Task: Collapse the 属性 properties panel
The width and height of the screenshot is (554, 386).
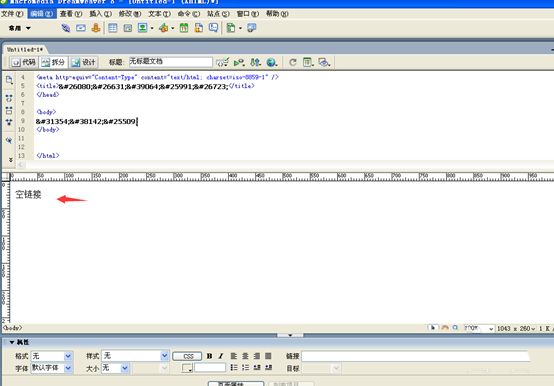Action: click(x=12, y=342)
